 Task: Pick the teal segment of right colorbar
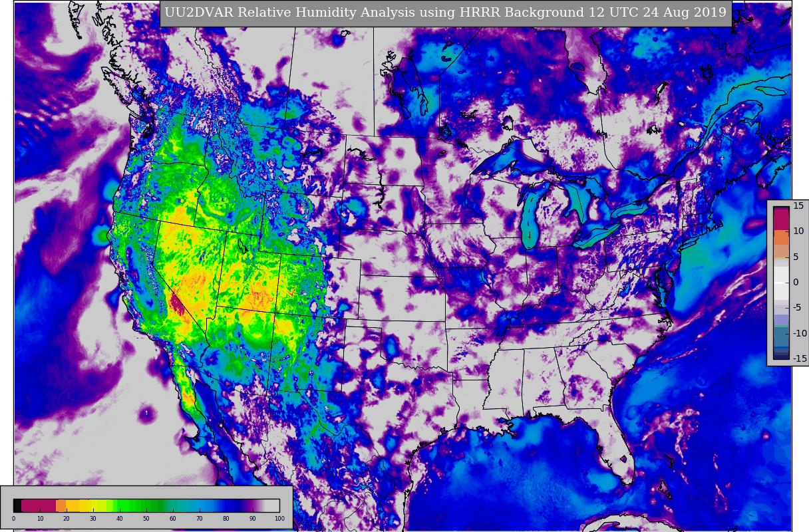781,336
